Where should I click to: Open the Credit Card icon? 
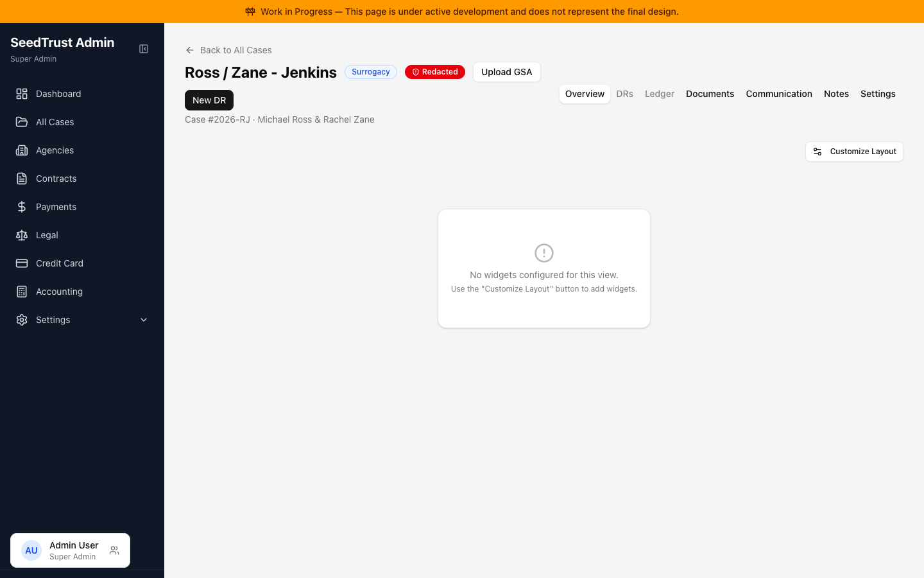(x=22, y=263)
